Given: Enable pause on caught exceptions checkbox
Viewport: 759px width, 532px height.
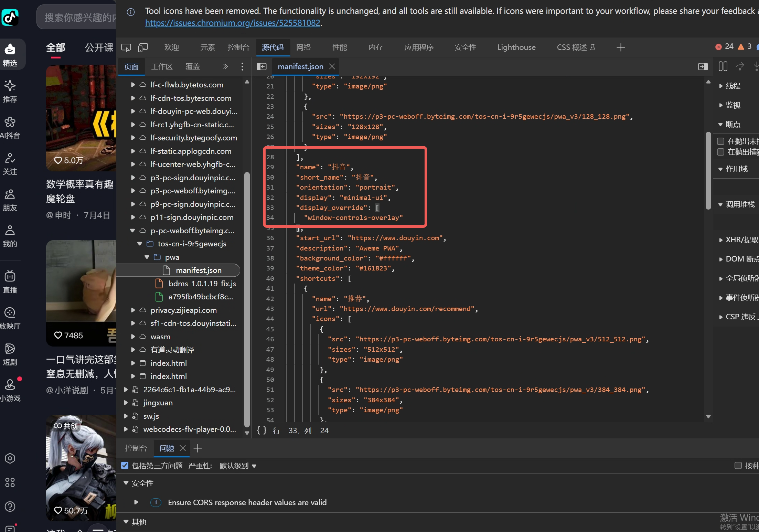Looking at the screenshot, I should pos(720,152).
